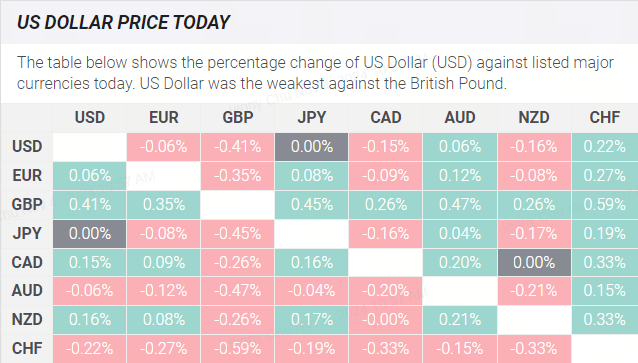Image resolution: width=638 pixels, height=363 pixels.
Task: Click the CHF vs USD -0.22% cell
Action: coord(90,349)
